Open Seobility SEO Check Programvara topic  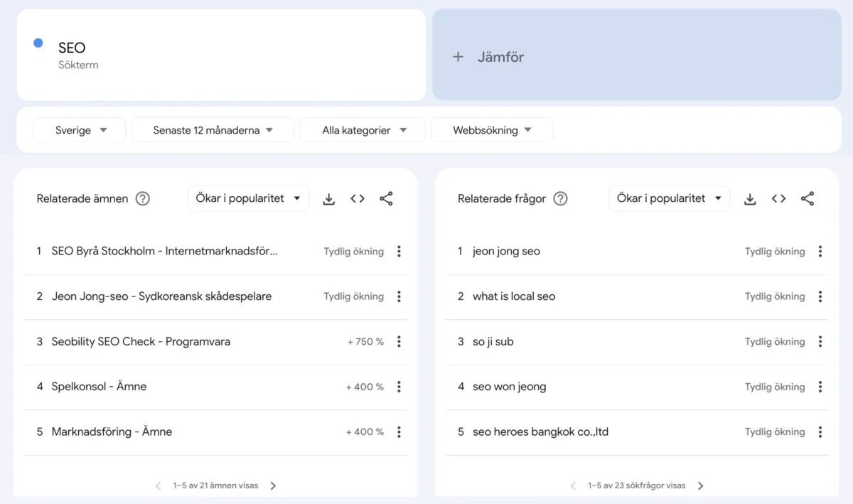(x=141, y=342)
